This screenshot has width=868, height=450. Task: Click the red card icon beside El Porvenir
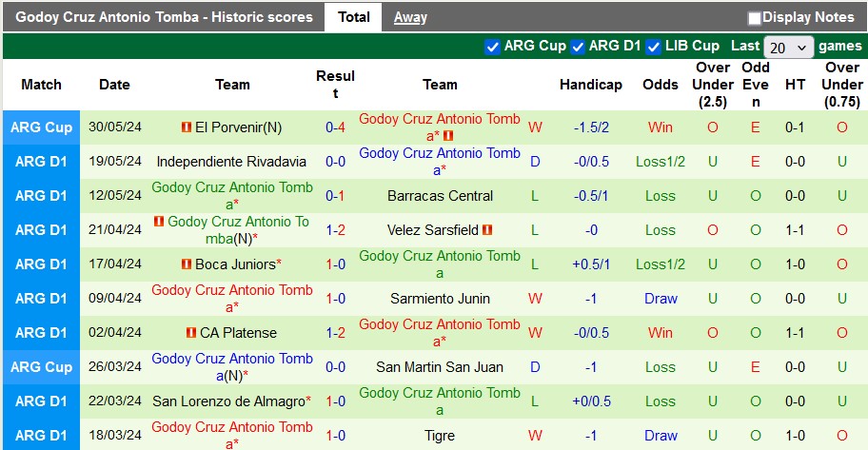[187, 127]
